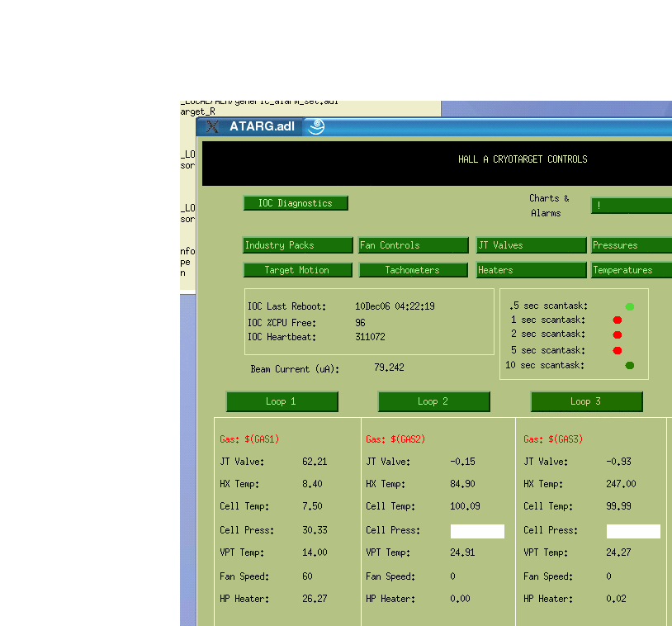Open IOC Diagnostics
Image resolution: width=672 pixels, height=626 pixels.
pos(296,203)
